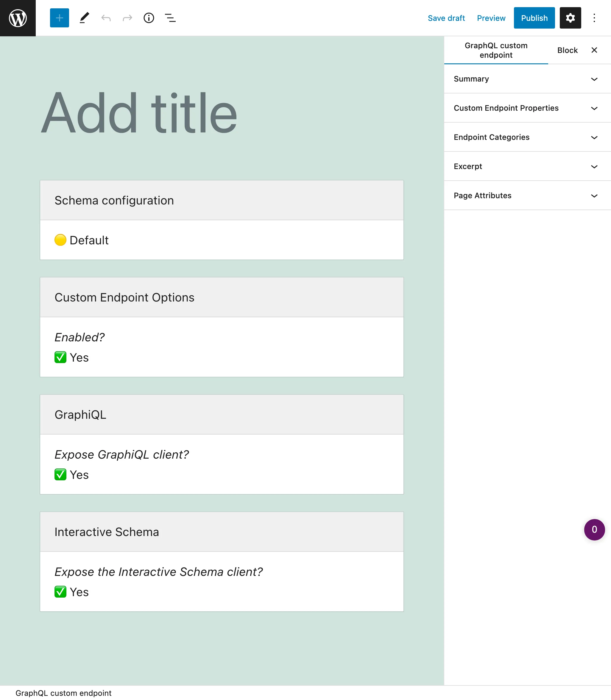The image size is (611, 700).
Task: Click Yes under Expose GraphiQL client?
Action: point(71,475)
